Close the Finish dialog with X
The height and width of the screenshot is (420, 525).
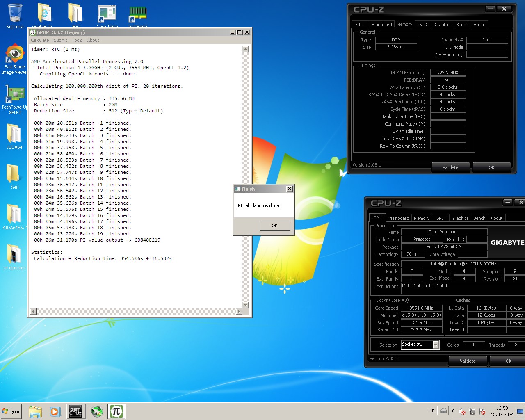(x=290, y=189)
